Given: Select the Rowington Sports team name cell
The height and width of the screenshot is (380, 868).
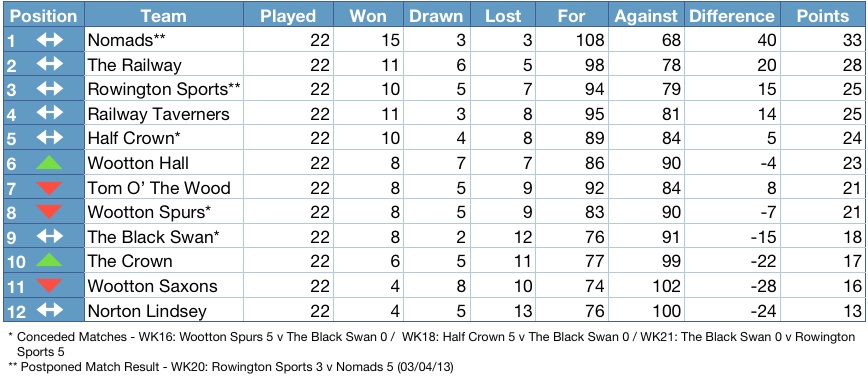Looking at the screenshot, I should pos(164,89).
